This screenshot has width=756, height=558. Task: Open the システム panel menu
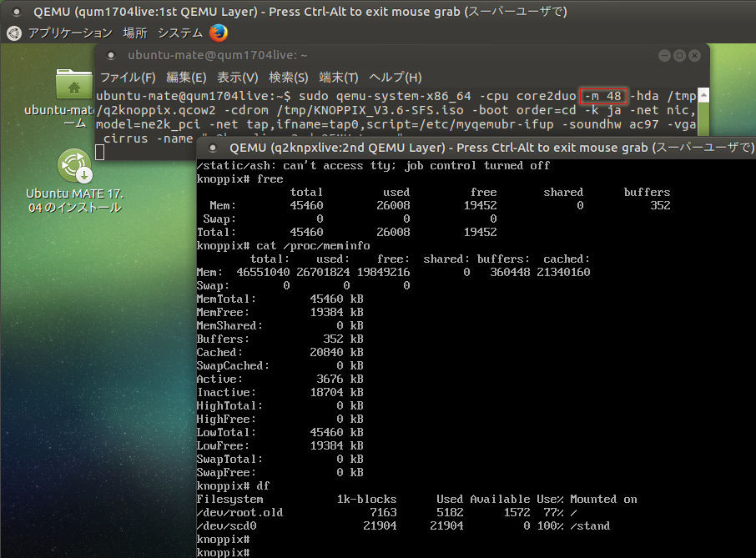pyautogui.click(x=180, y=33)
